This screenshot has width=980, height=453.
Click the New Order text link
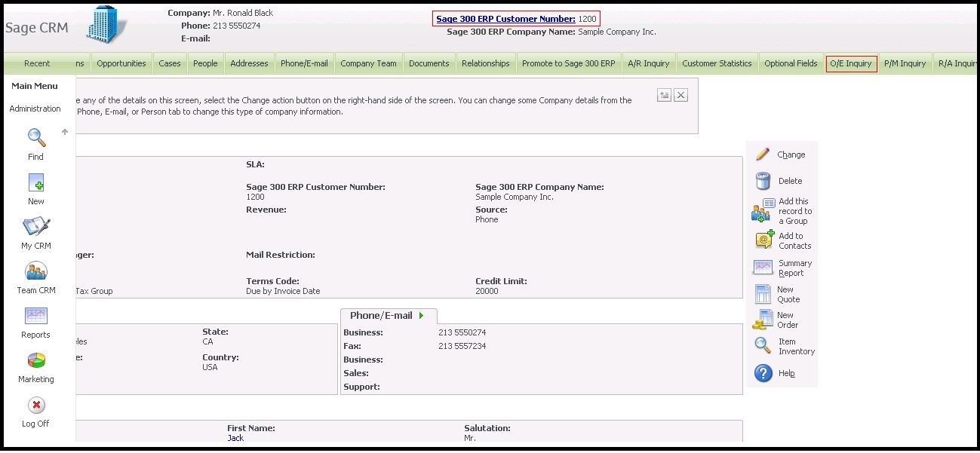pyautogui.click(x=788, y=320)
